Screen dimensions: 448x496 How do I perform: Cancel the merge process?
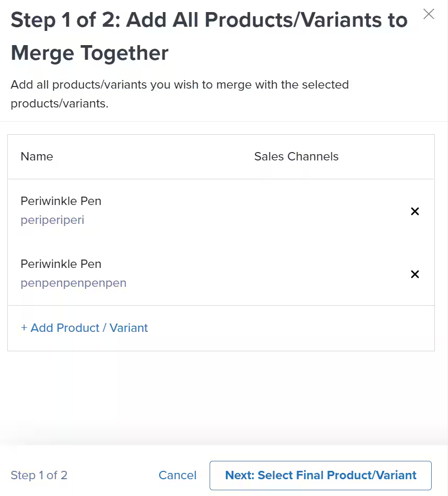coord(178,475)
